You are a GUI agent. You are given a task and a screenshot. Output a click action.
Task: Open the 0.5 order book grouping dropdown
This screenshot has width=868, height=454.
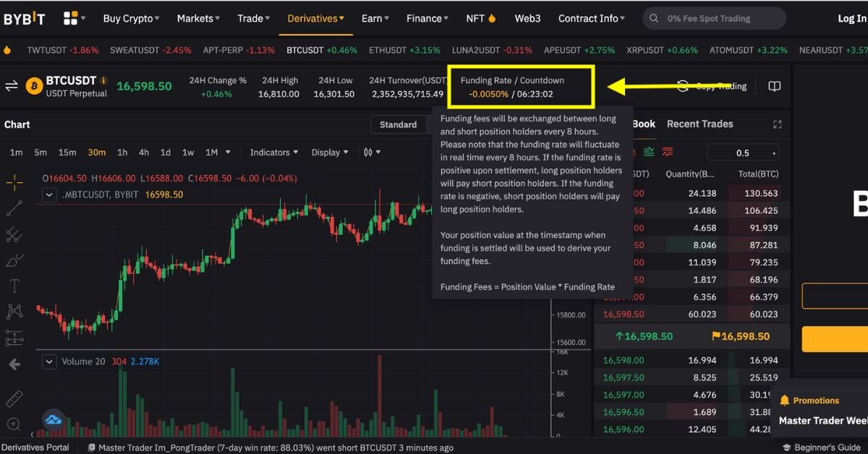tap(743, 153)
